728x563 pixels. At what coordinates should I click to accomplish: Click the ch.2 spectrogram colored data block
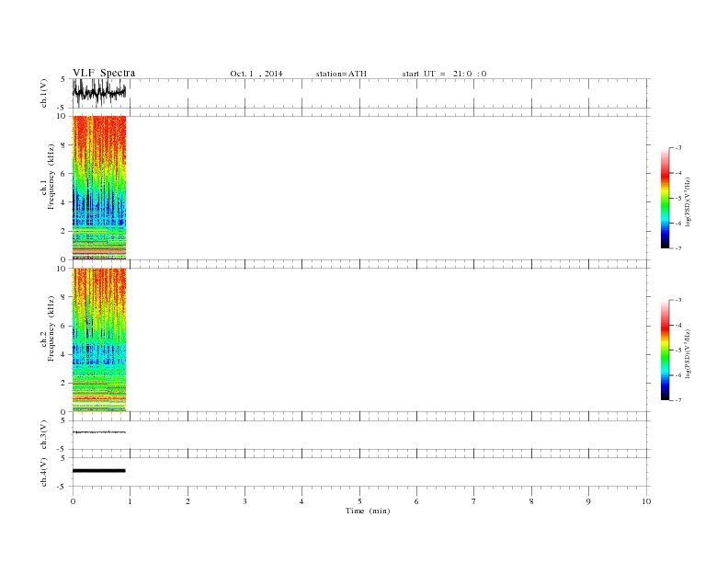pos(99,340)
